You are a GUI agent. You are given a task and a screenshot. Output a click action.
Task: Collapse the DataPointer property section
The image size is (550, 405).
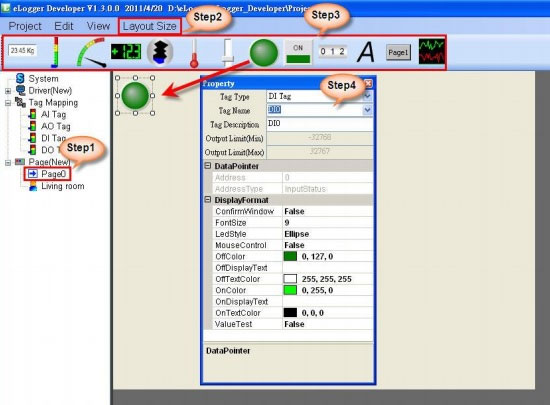208,166
